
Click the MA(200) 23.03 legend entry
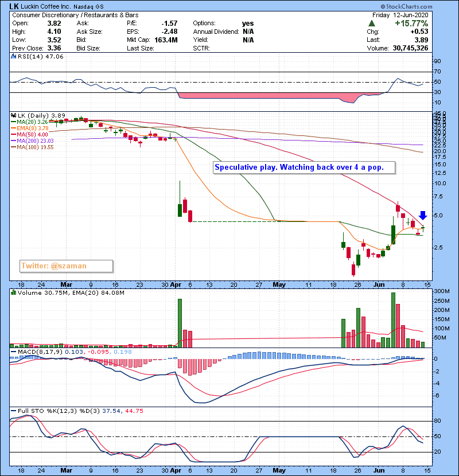pyautogui.click(x=32, y=141)
